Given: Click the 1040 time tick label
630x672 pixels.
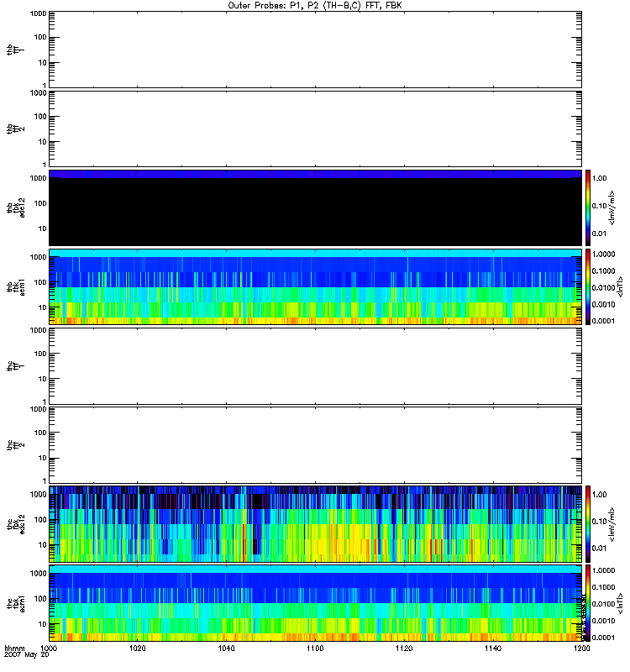Looking at the screenshot, I should (226, 650).
